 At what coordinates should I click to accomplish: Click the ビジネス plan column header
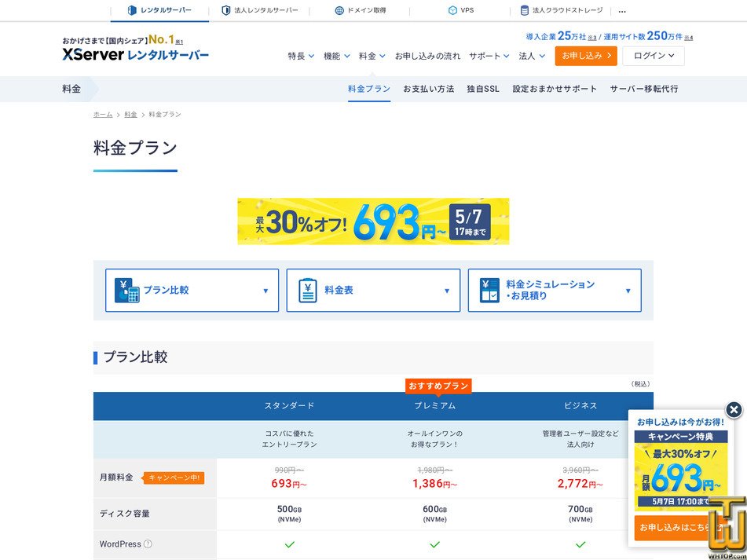click(580, 406)
